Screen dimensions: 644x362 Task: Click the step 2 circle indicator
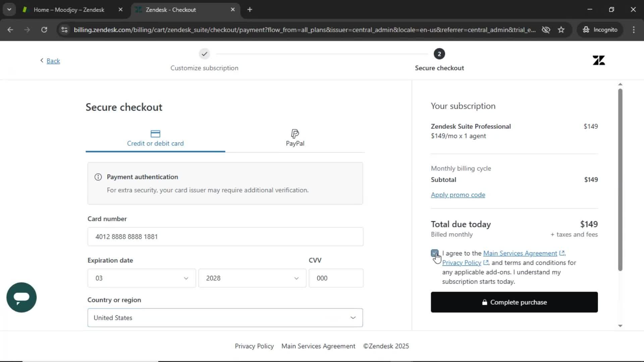[439, 54]
